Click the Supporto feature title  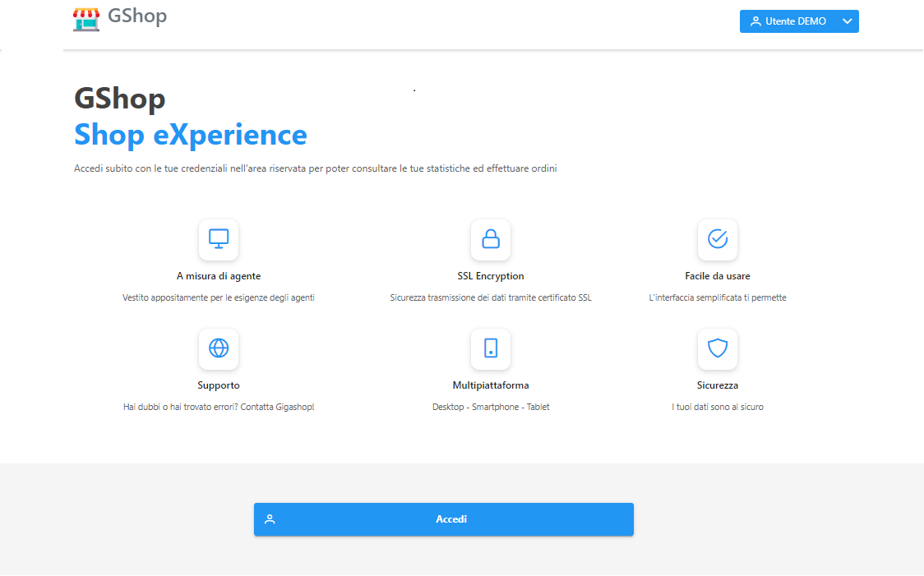(219, 385)
